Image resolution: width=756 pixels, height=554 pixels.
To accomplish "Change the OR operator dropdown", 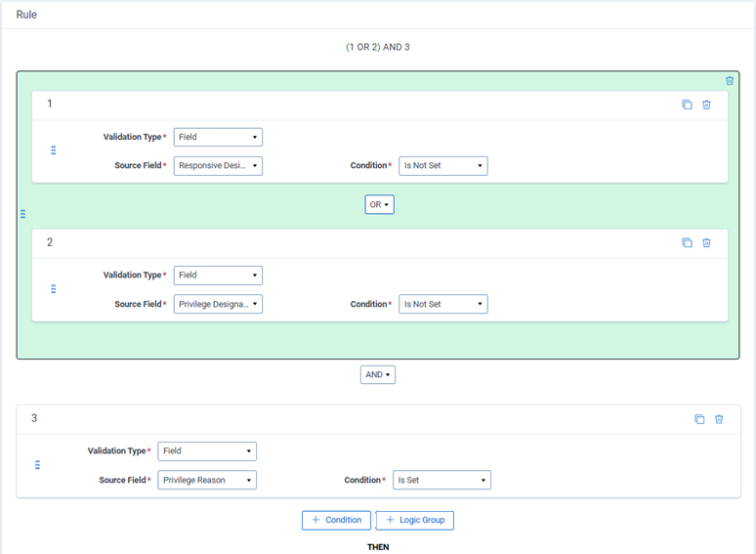I will [379, 204].
